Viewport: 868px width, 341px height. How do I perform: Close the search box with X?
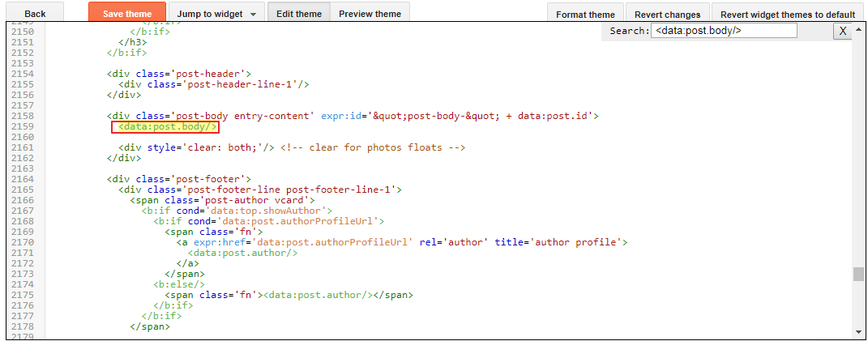coord(843,31)
